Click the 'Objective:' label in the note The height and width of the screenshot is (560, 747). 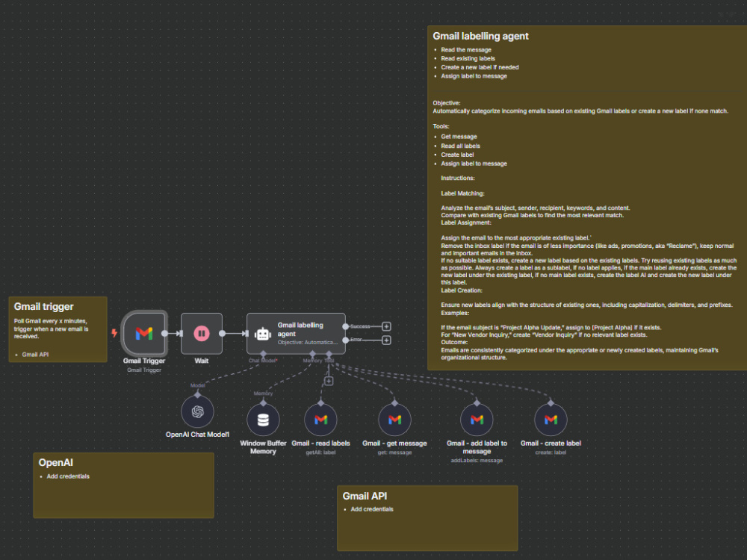pyautogui.click(x=447, y=103)
